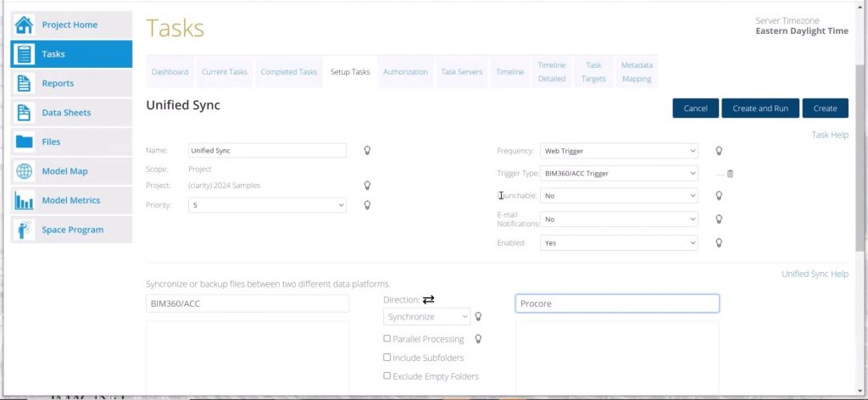Click the Cancel button
This screenshot has width=868, height=400.
click(695, 108)
